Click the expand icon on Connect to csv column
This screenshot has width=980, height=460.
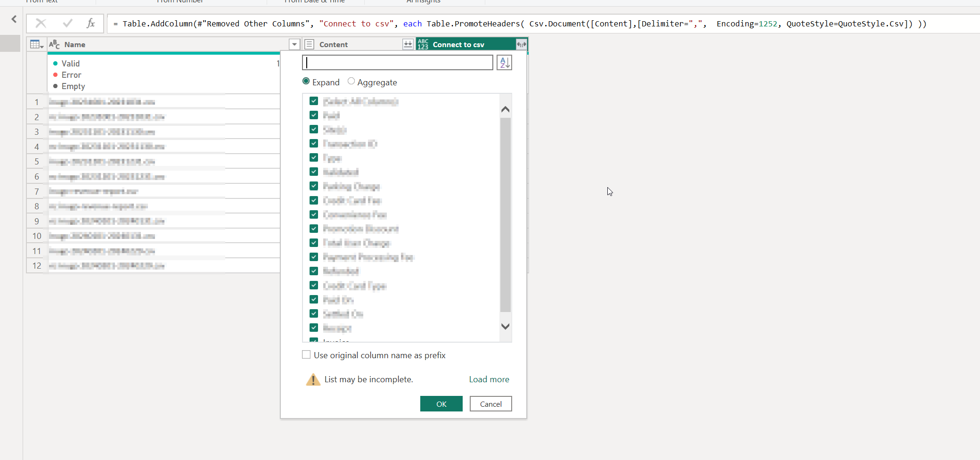tap(521, 44)
